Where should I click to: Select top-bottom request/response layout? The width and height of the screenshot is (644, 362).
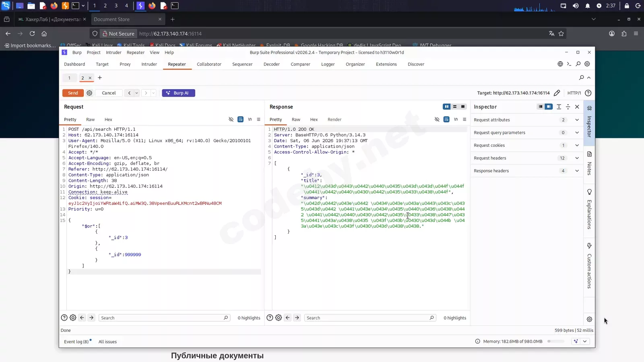coord(455,107)
